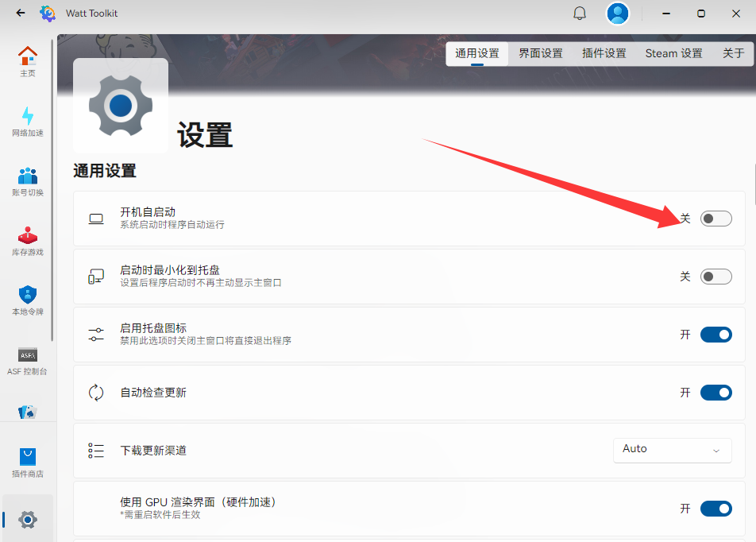Viewport: 756px width, 542px height.
Task: Switch to 界面设置 tab
Action: (541, 53)
